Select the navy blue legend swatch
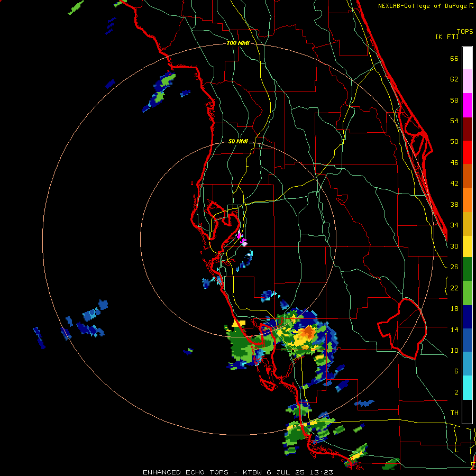This screenshot has height=476, width=476. click(467, 317)
